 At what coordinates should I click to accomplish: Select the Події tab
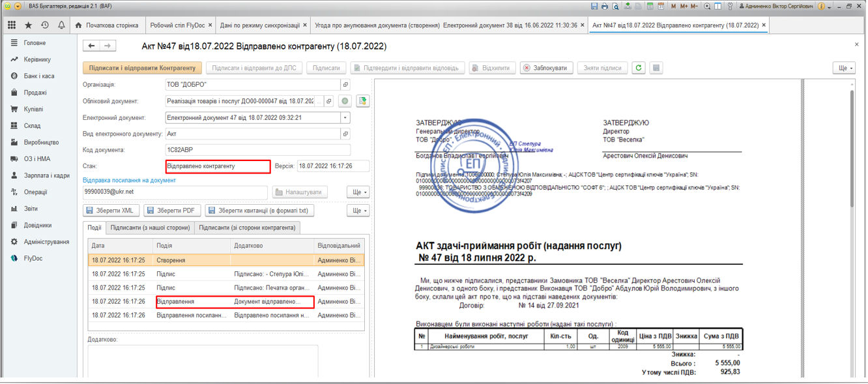94,228
